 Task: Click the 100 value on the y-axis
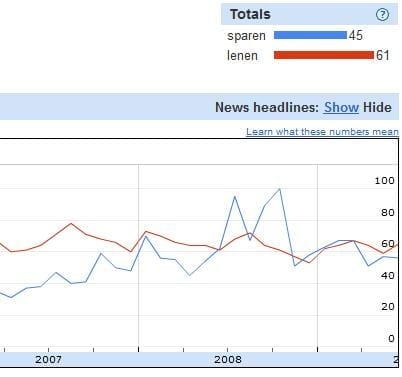385,181
